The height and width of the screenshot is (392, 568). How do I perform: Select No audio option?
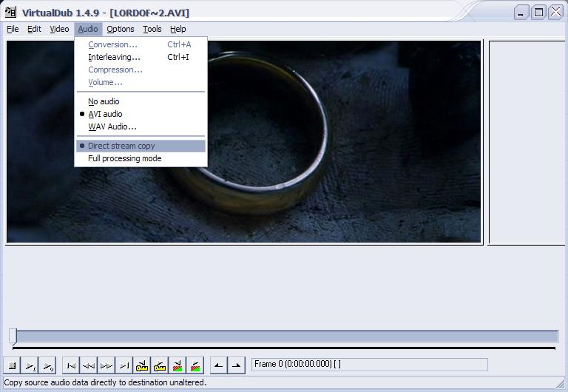click(141, 101)
